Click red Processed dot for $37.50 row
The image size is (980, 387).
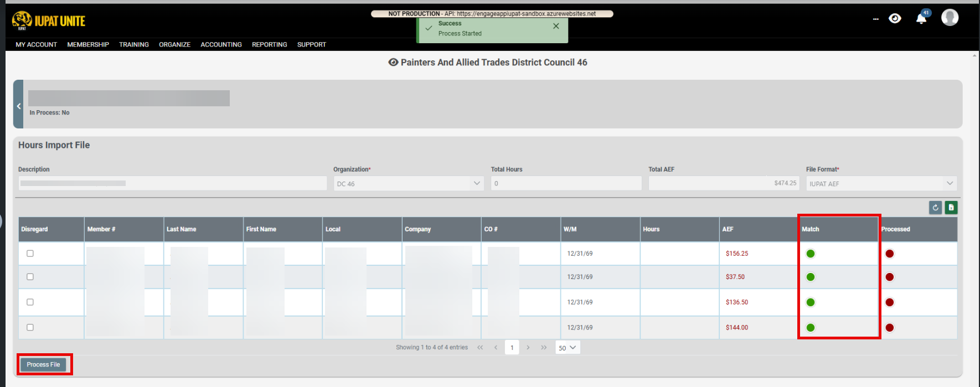[x=890, y=277]
